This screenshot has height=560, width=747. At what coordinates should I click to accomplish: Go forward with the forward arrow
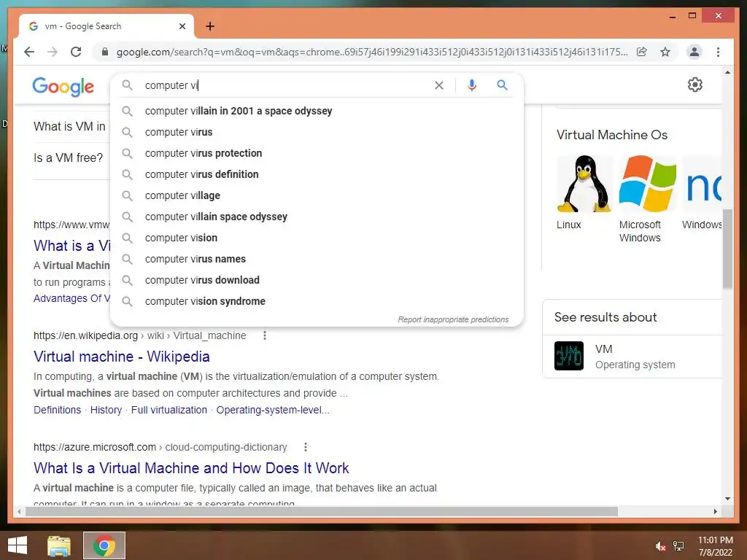53,52
